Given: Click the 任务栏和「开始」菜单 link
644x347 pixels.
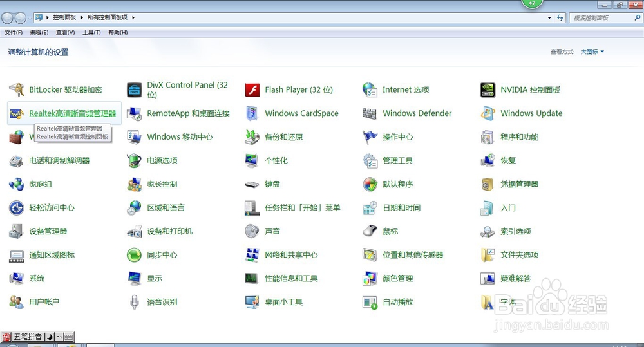Looking at the screenshot, I should click(x=303, y=208).
